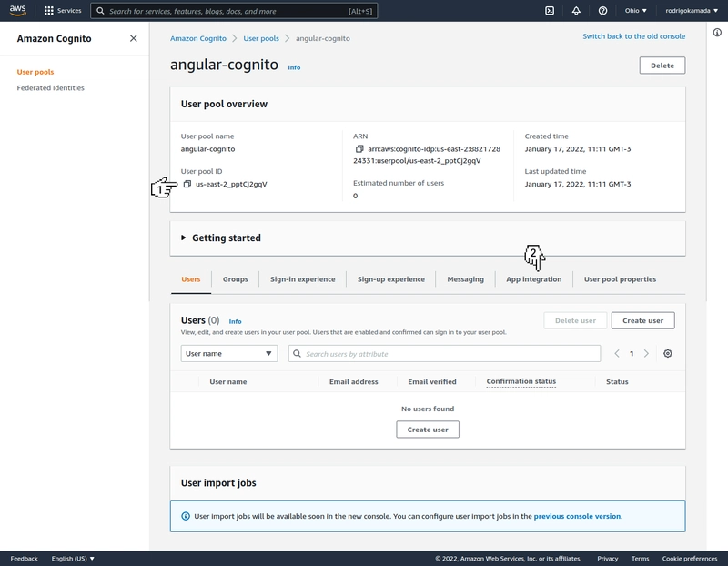Open the Services grid menu icon
Viewport: 728px width, 566px height.
coord(48,11)
